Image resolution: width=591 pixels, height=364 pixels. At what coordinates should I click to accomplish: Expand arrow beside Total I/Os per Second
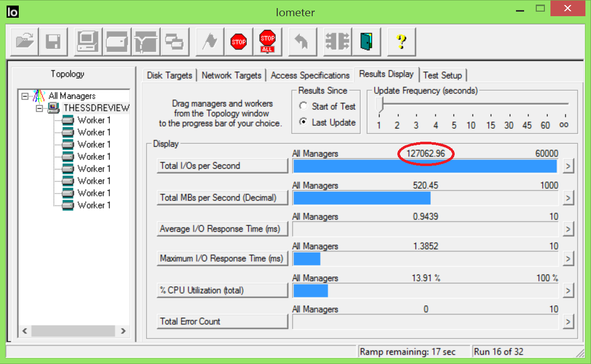coord(568,166)
